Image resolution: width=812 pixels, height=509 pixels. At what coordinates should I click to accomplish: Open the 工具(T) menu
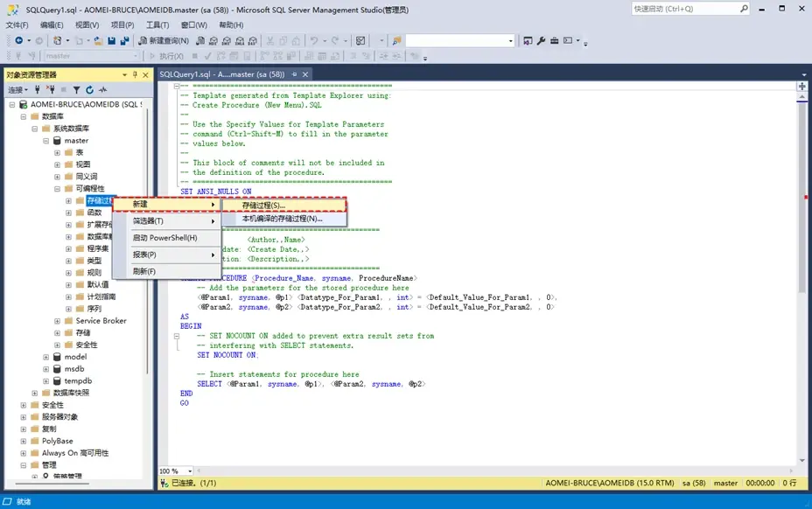tap(157, 24)
